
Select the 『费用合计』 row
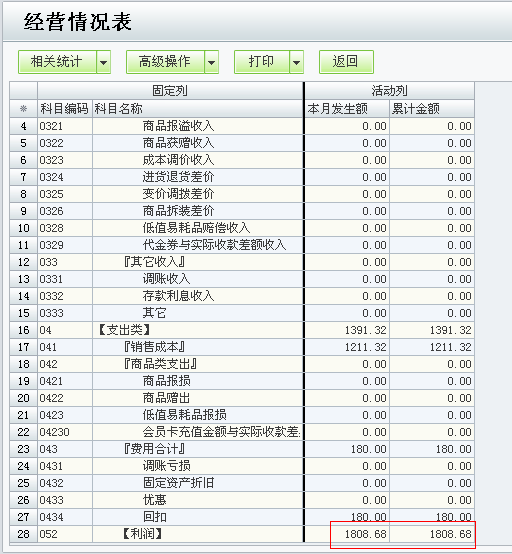[242, 449]
